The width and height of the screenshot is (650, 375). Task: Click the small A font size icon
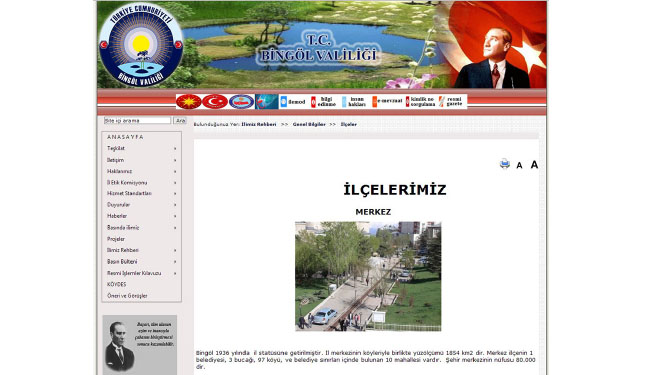point(519,165)
